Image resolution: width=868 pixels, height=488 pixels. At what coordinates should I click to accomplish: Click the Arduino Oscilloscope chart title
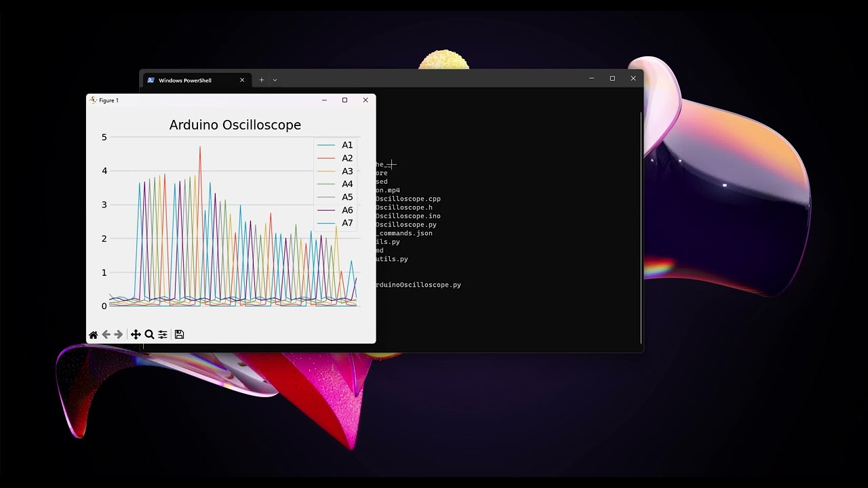(x=235, y=125)
